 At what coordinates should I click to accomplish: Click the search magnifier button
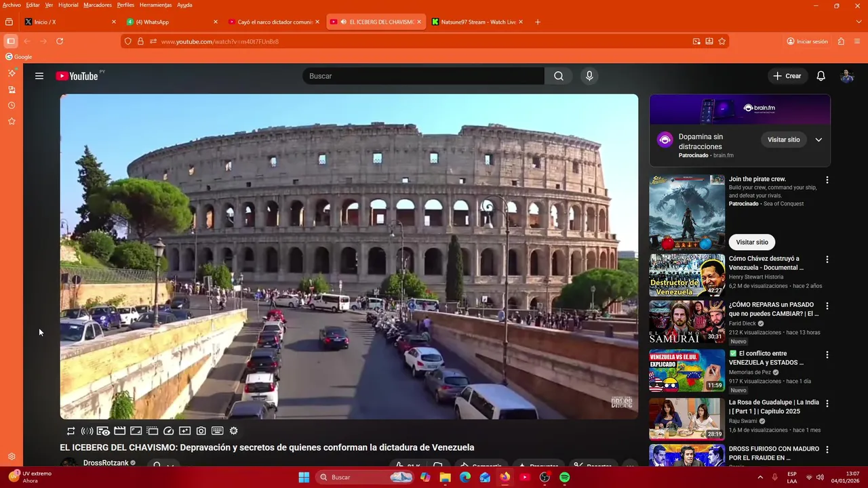tap(558, 76)
